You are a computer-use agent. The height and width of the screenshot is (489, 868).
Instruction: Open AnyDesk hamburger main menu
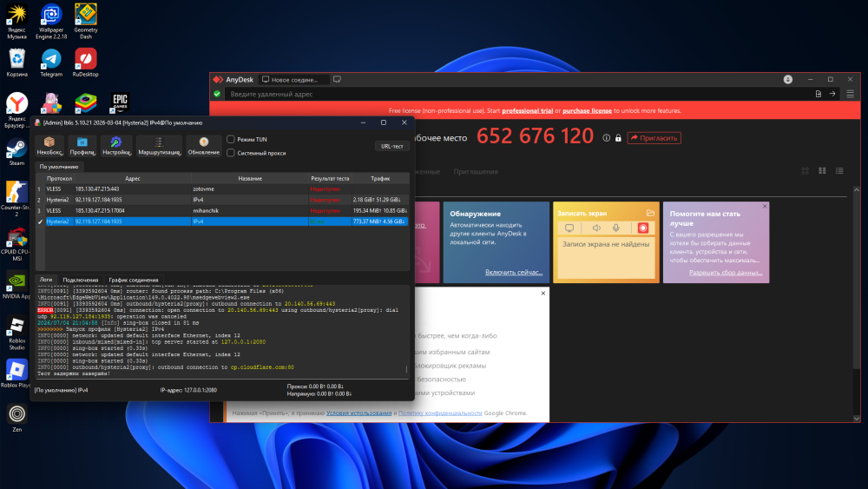[x=851, y=94]
